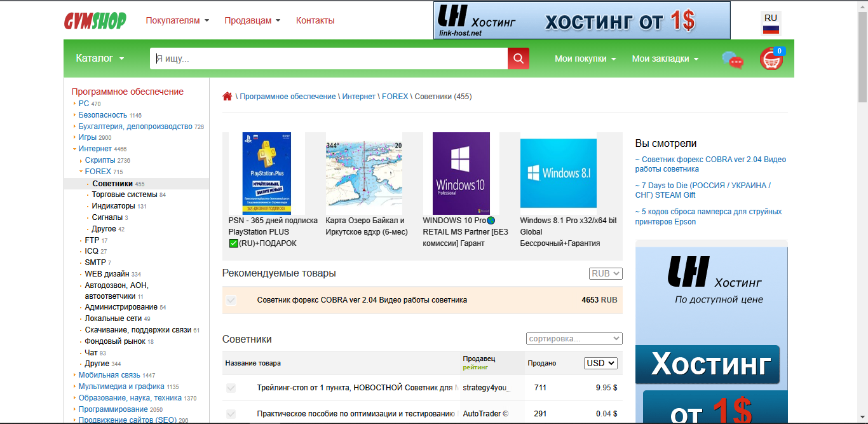Open the ICQ subcategory

point(92,251)
